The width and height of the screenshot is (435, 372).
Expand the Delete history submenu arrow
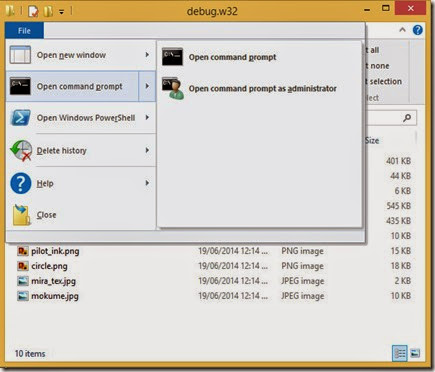coord(147,150)
